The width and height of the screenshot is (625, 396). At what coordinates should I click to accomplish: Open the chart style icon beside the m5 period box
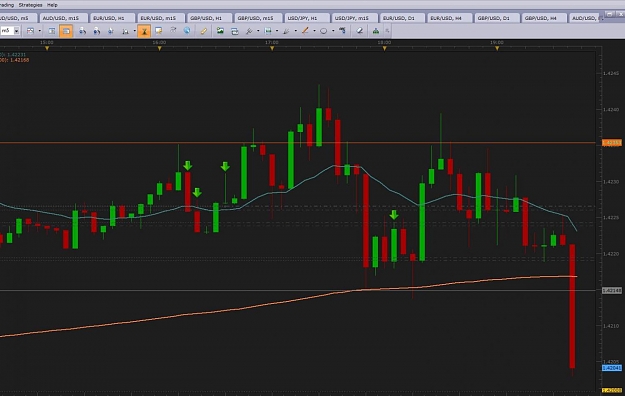click(30, 31)
